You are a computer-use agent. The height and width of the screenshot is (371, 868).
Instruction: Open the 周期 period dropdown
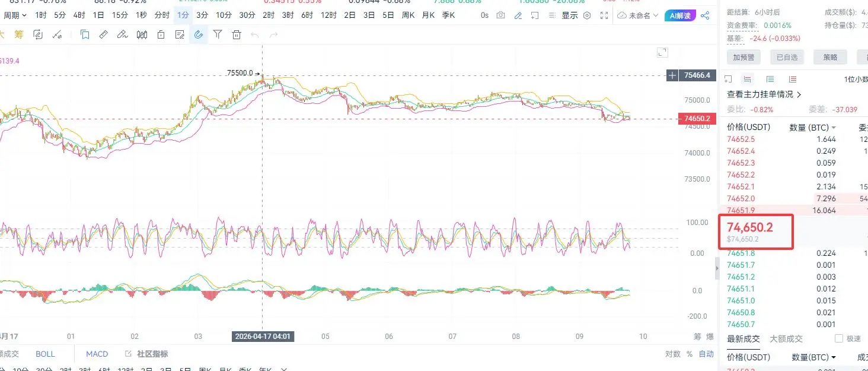pos(15,15)
